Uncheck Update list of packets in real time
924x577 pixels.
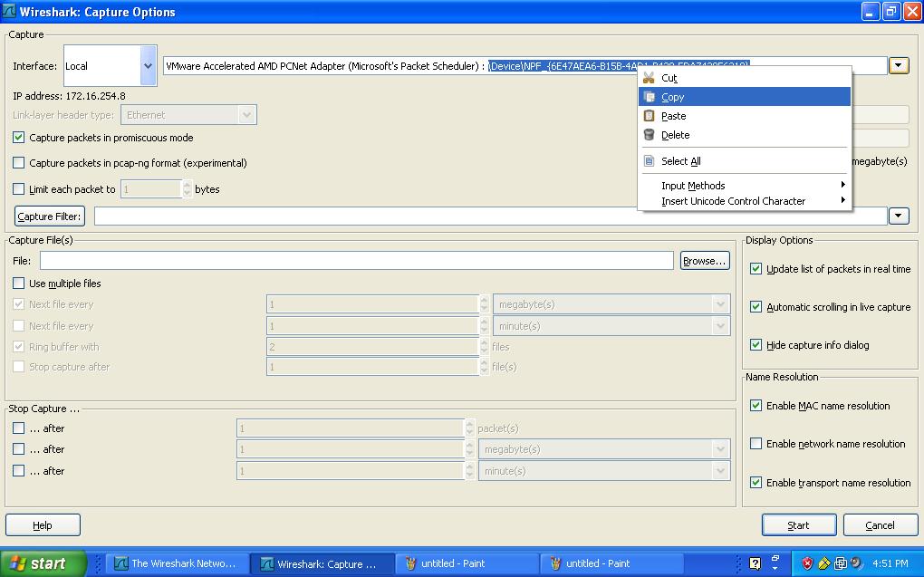756,269
